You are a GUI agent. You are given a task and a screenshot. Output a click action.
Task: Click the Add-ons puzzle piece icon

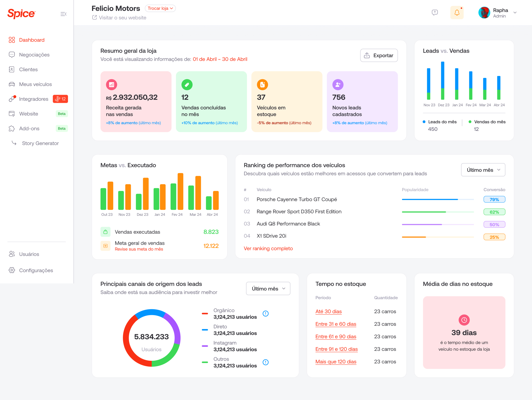click(12, 128)
